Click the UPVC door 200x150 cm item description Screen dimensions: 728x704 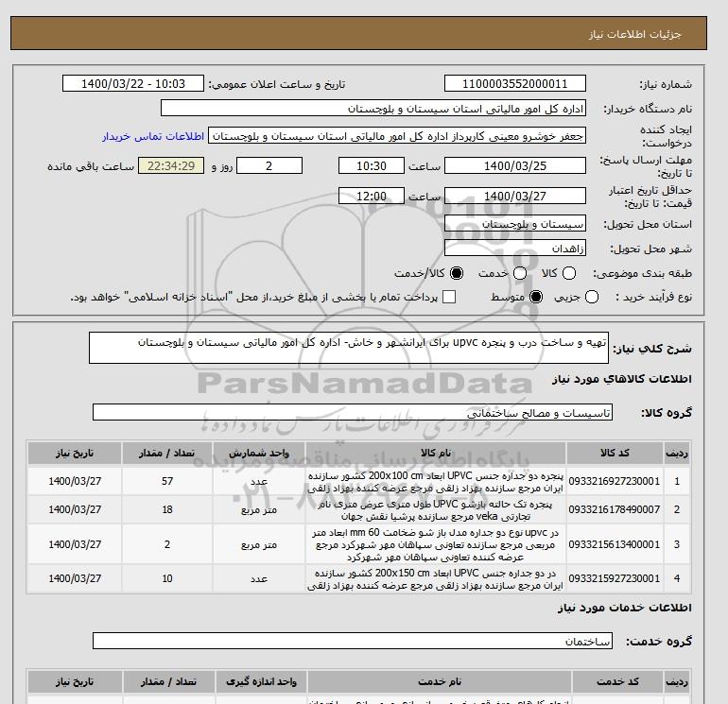(x=436, y=578)
